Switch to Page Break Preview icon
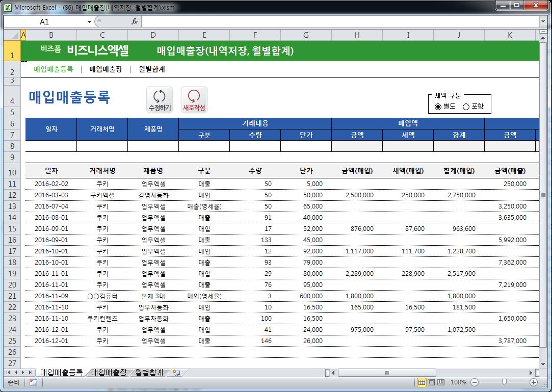The image size is (552, 392). pyautogui.click(x=441, y=382)
